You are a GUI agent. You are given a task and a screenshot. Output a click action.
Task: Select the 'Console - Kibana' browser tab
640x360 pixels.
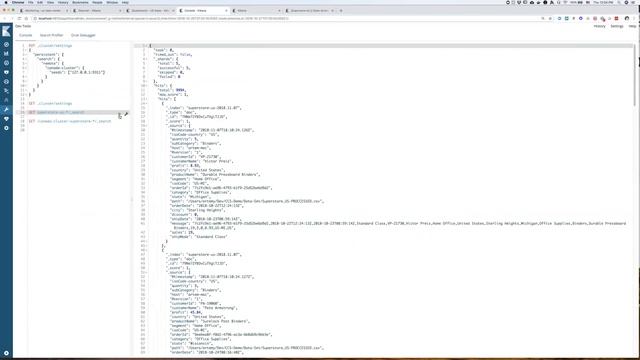point(203,11)
